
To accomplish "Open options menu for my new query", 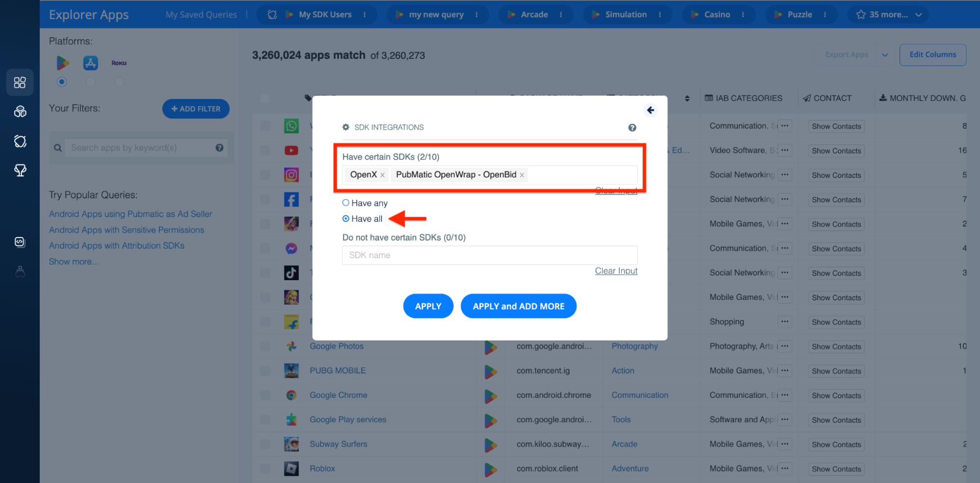I will click(x=477, y=15).
